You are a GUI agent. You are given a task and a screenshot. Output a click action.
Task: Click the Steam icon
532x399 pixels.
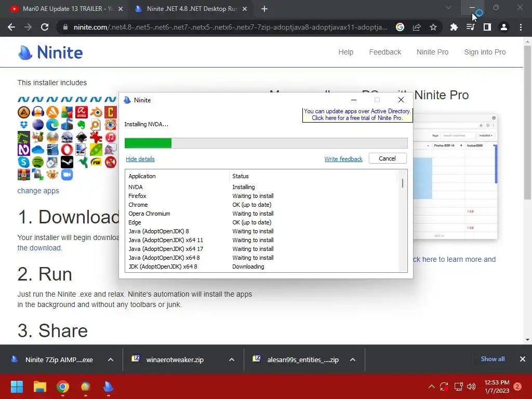coord(67,162)
